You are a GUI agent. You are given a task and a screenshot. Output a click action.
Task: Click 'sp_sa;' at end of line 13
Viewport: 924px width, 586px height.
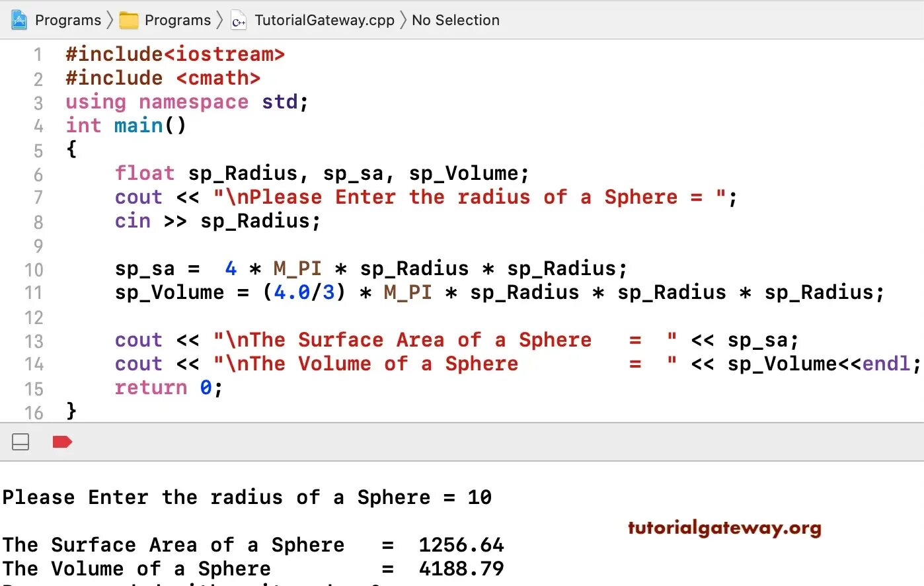click(x=763, y=341)
